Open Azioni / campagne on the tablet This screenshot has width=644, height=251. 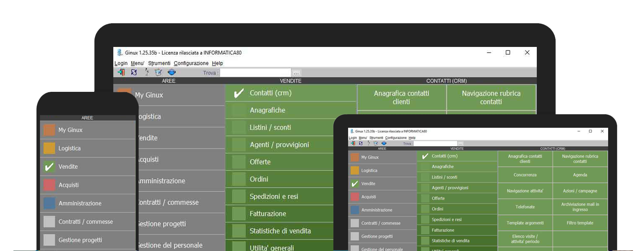click(580, 191)
